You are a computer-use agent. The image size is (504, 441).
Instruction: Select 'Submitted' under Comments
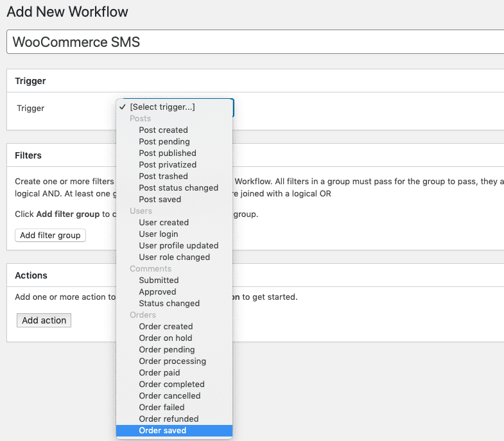(x=159, y=281)
